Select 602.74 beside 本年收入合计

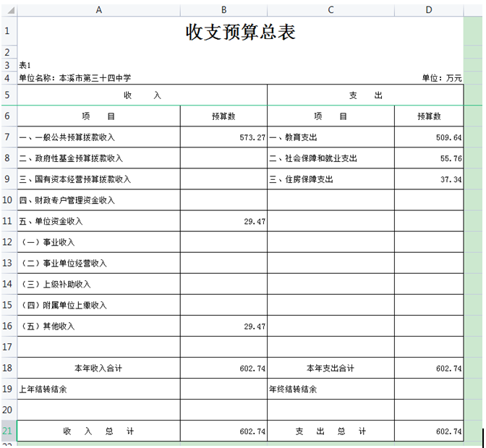pos(223,368)
